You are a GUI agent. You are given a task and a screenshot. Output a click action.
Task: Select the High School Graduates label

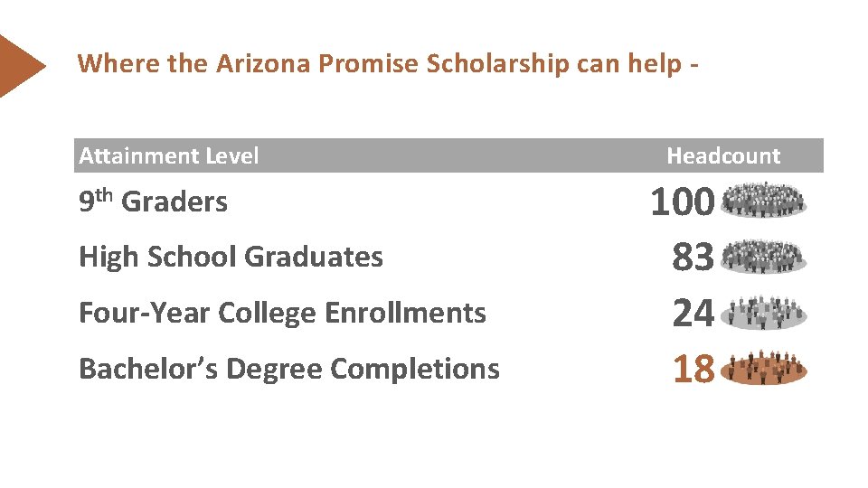click(231, 257)
